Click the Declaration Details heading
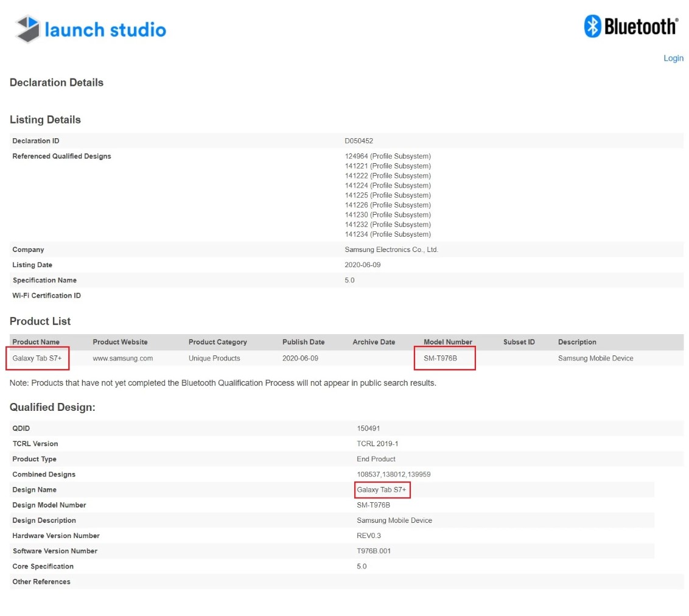This screenshot has height=616, width=689. [x=57, y=83]
